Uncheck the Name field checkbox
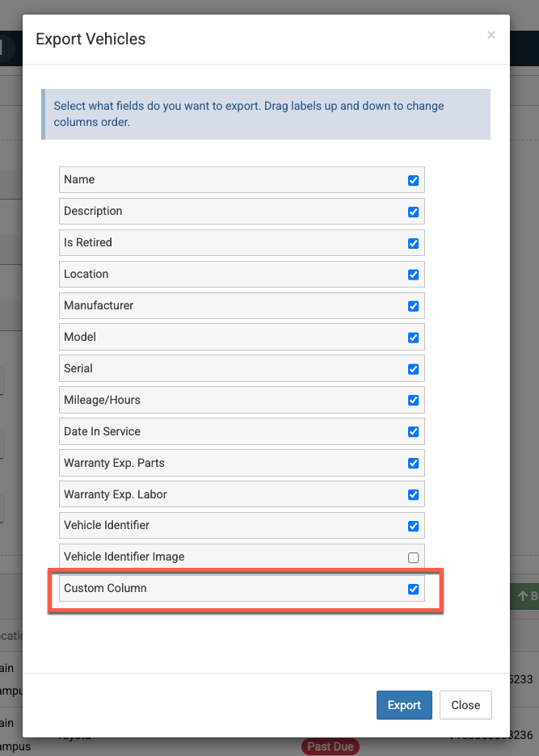The width and height of the screenshot is (539, 756). 413,180
